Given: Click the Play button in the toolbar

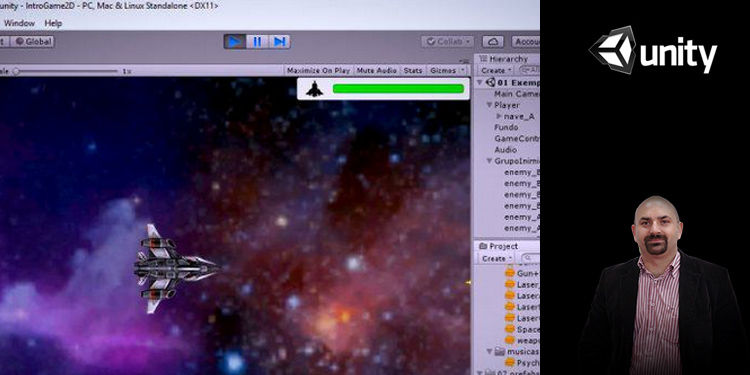Looking at the screenshot, I should pos(235,42).
